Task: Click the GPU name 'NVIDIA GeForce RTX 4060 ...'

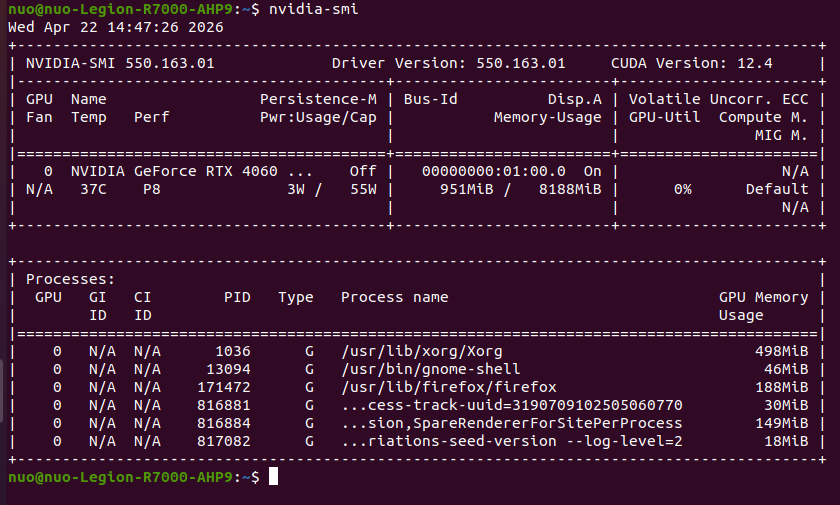Action: click(x=192, y=171)
